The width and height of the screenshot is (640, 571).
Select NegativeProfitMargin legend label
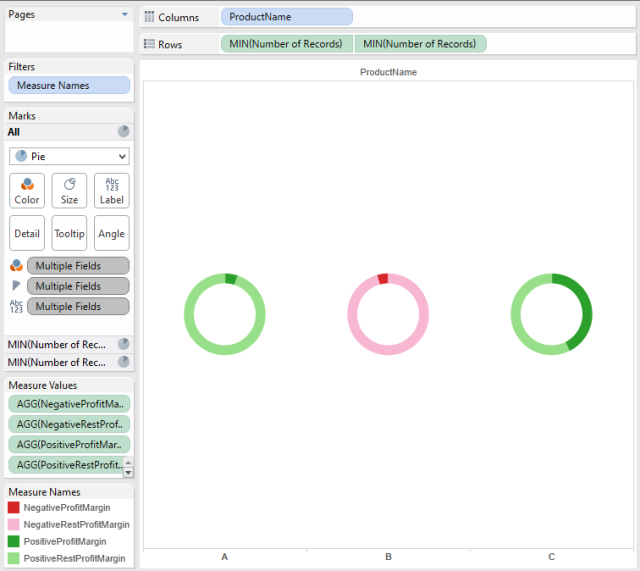click(67, 508)
